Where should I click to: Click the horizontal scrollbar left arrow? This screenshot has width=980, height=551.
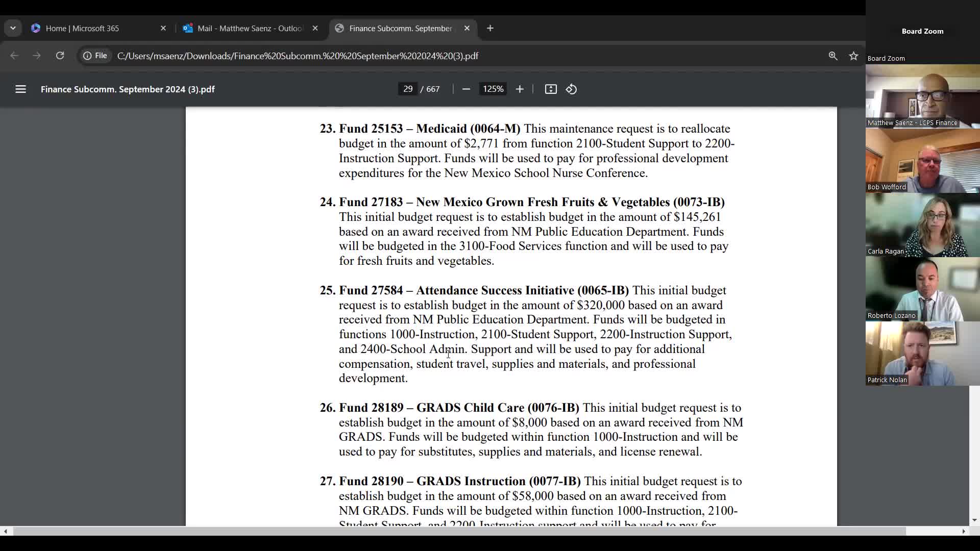(5, 531)
